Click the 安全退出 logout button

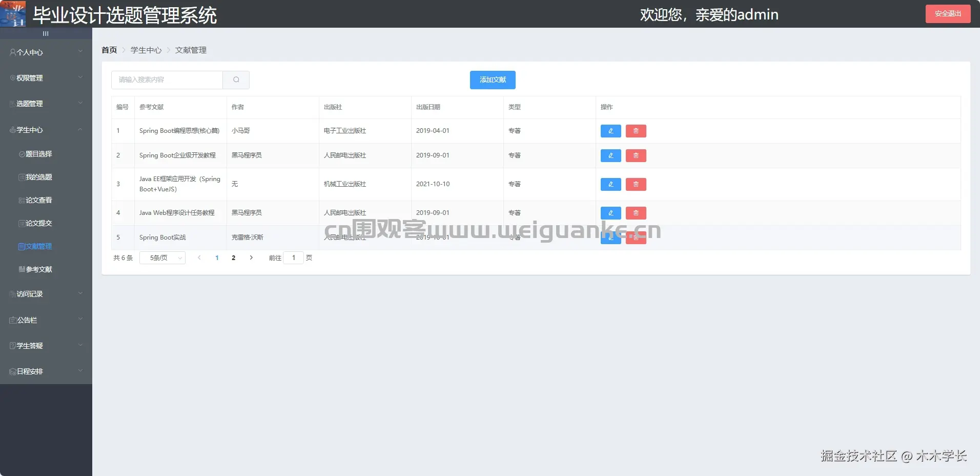948,13
